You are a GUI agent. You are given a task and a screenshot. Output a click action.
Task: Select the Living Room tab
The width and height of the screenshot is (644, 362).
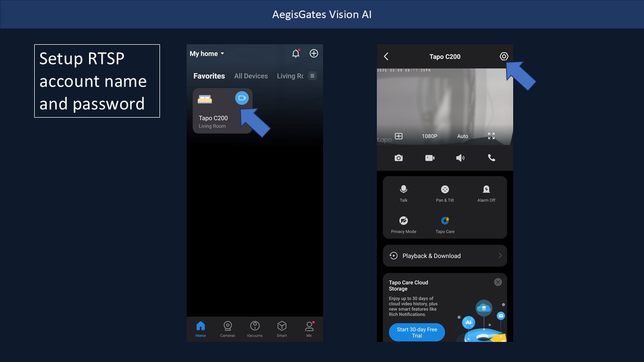click(290, 76)
